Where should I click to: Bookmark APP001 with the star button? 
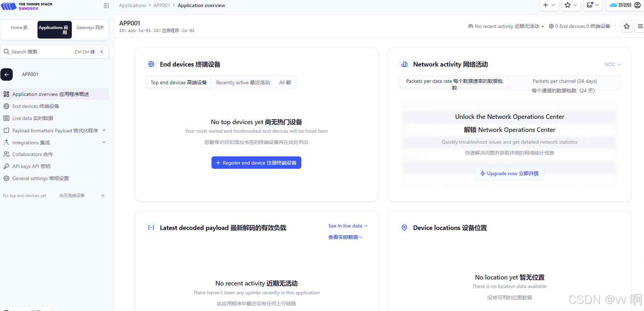tap(627, 26)
